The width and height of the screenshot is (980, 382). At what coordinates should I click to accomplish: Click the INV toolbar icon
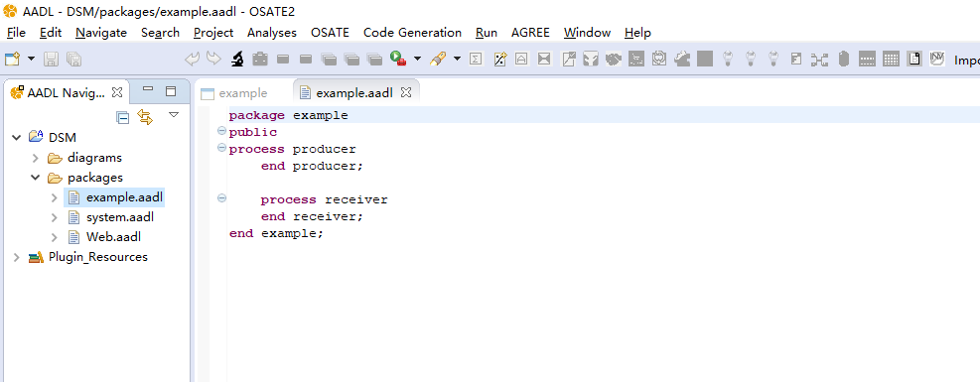tap(937, 59)
